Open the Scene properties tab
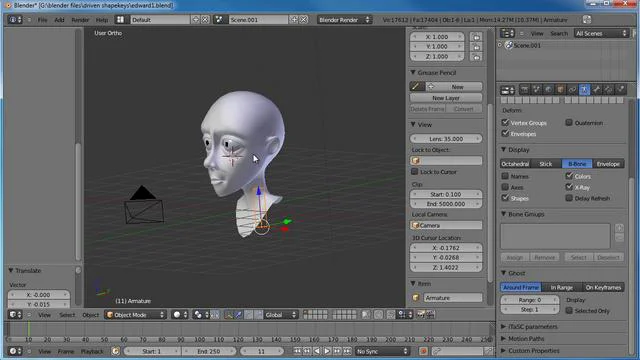The width and height of the screenshot is (640, 360). (x=536, y=89)
